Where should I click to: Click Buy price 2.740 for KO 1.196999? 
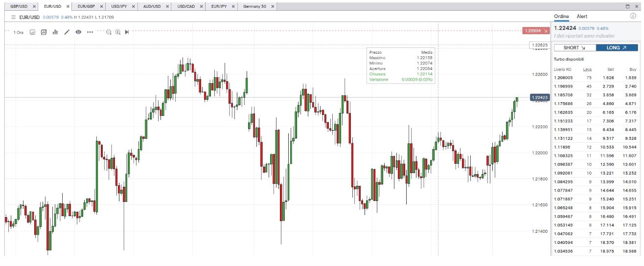click(x=631, y=87)
